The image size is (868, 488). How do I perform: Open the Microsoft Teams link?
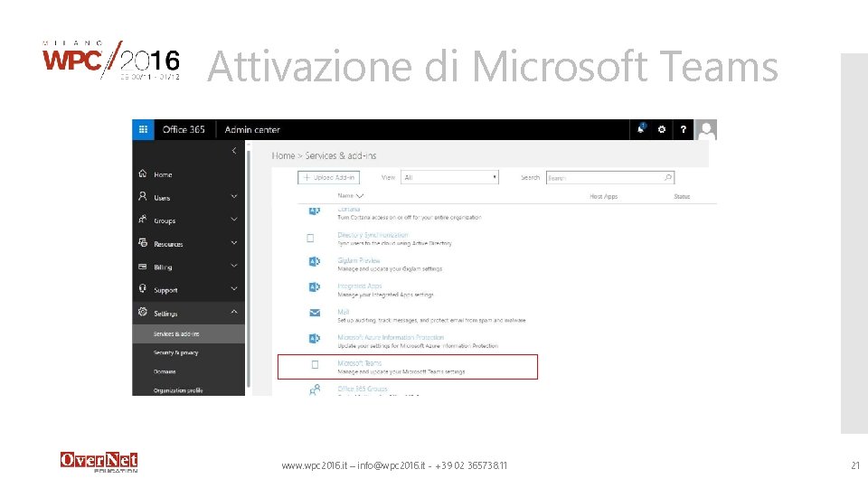point(359,363)
